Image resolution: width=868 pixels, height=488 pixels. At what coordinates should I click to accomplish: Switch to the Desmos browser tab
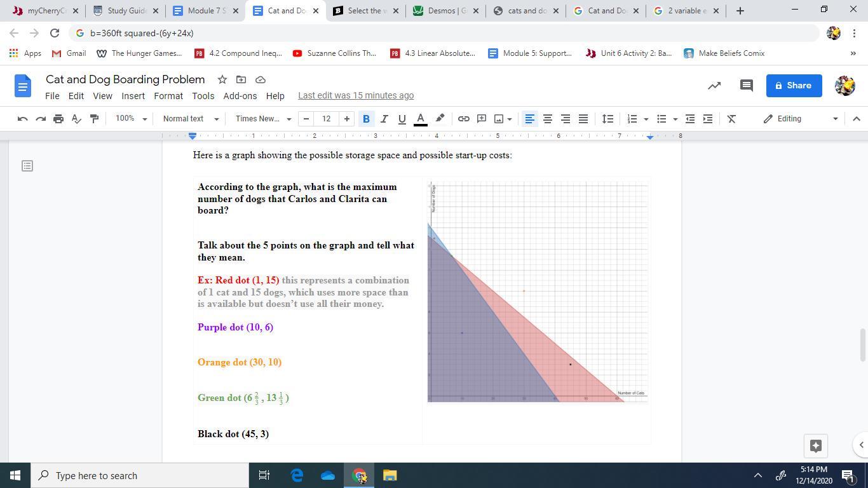tap(447, 11)
